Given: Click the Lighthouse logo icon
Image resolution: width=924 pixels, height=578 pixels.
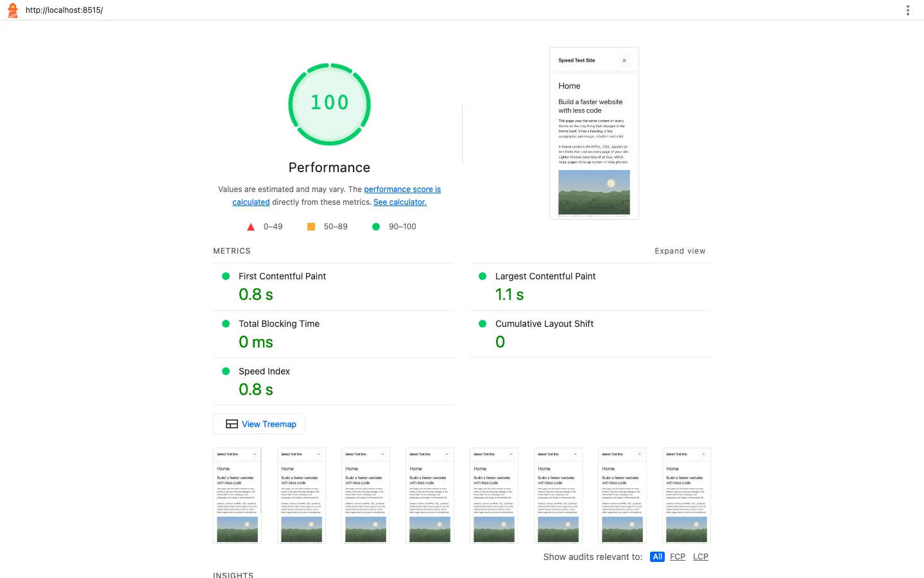Looking at the screenshot, I should click(12, 10).
